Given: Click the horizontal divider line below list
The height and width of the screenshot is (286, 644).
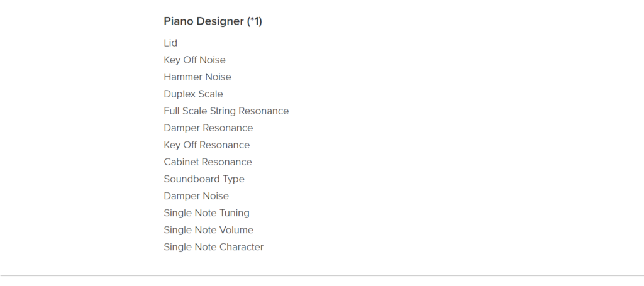Looking at the screenshot, I should pos(322,275).
